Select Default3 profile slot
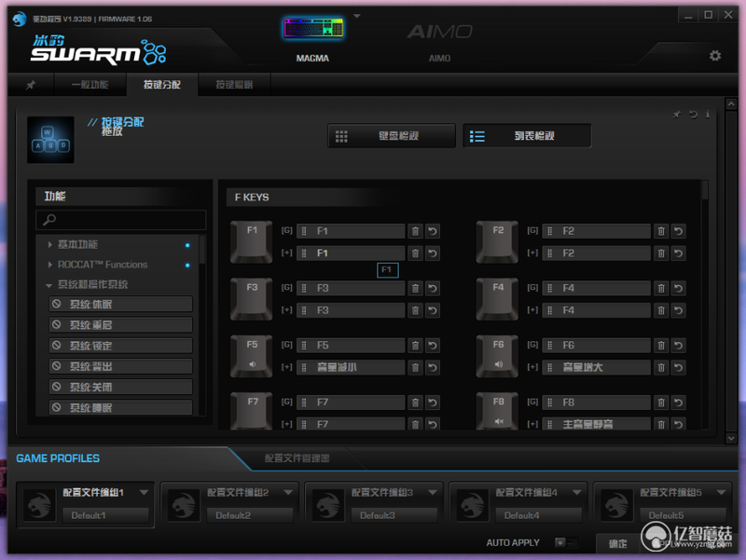This screenshot has height=560, width=746. coord(394,515)
